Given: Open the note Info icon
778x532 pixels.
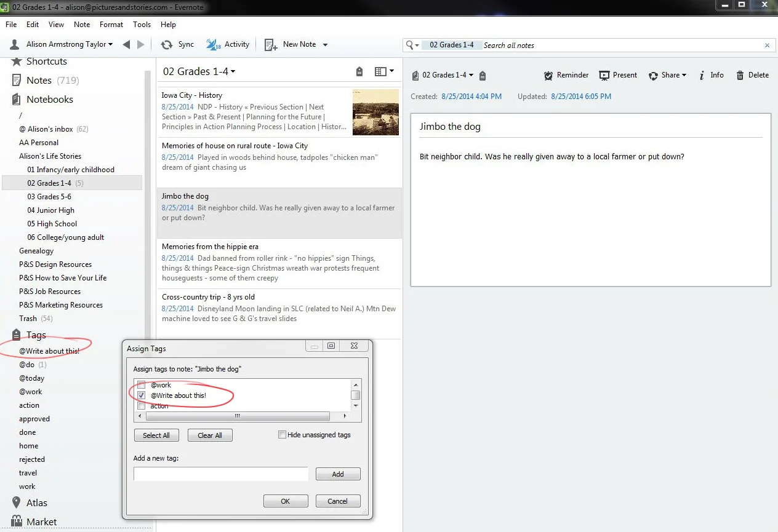Looking at the screenshot, I should 701,75.
